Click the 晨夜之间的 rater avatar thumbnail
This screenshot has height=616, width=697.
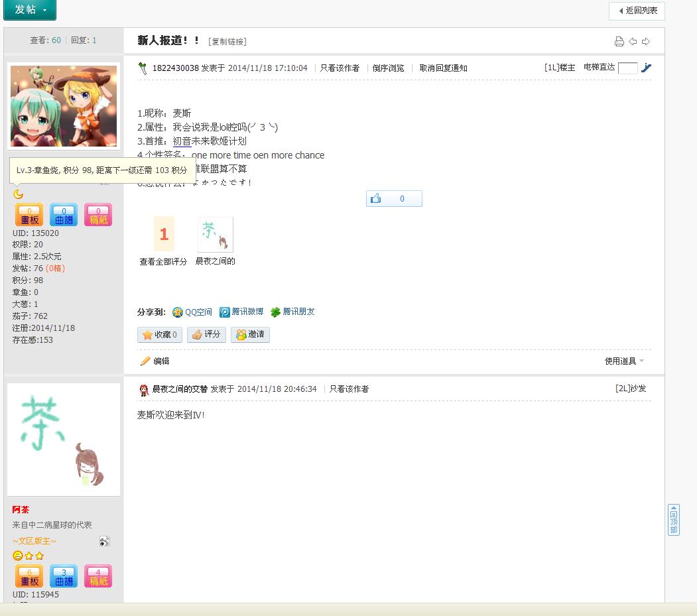click(x=215, y=235)
